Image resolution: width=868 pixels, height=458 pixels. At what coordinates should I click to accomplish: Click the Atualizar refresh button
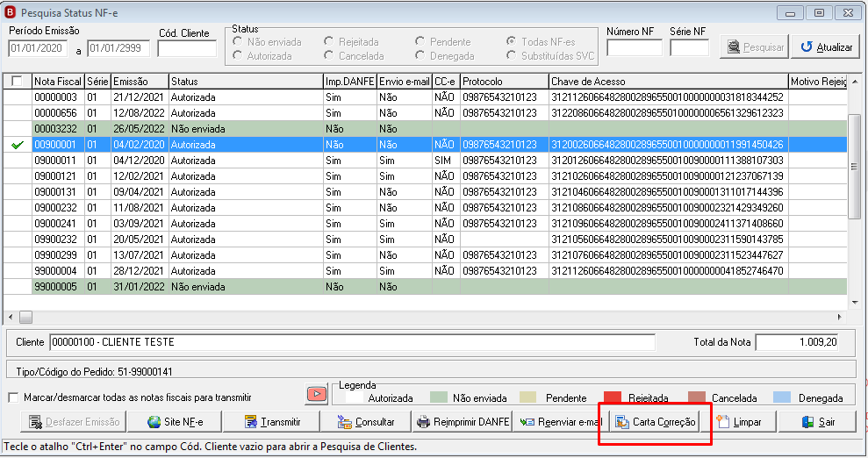point(826,47)
